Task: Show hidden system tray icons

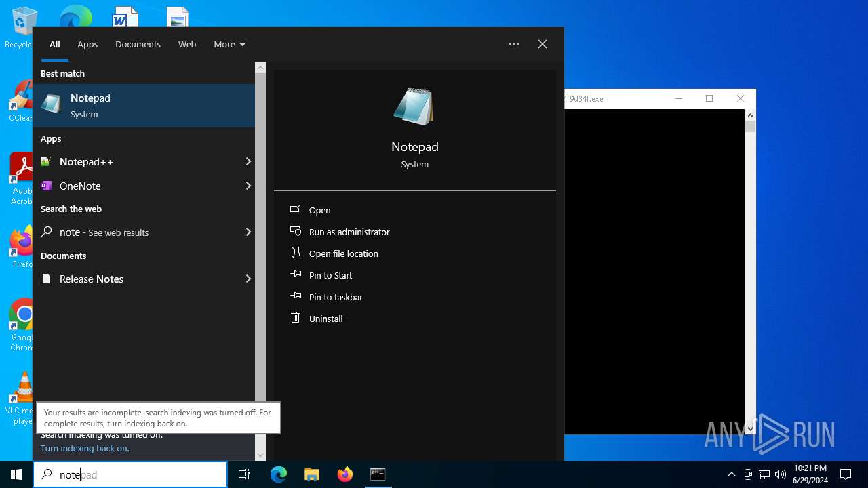Action: (x=731, y=474)
